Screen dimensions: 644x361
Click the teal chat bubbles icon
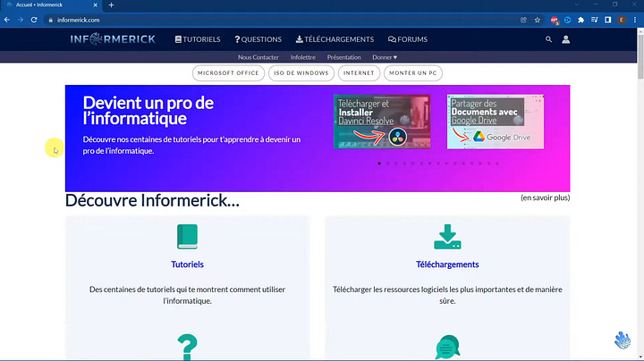pos(448,347)
